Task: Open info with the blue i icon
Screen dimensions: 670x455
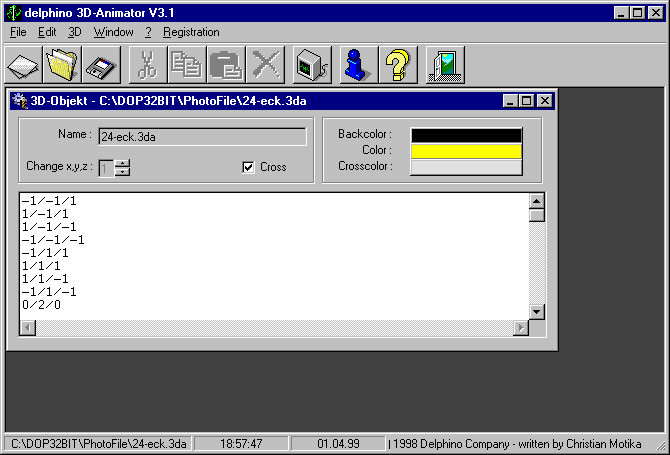Action: click(358, 65)
